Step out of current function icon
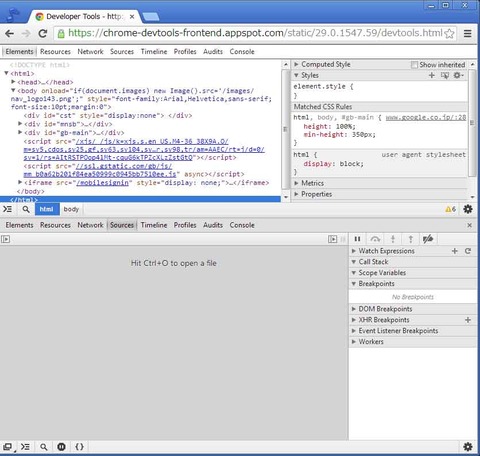The height and width of the screenshot is (456, 480). pos(411,239)
